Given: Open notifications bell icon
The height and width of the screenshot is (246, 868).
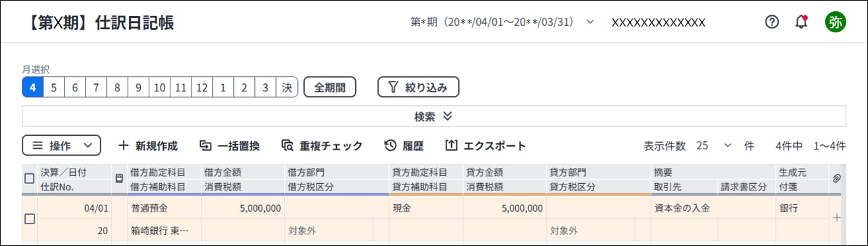Looking at the screenshot, I should tap(801, 22).
